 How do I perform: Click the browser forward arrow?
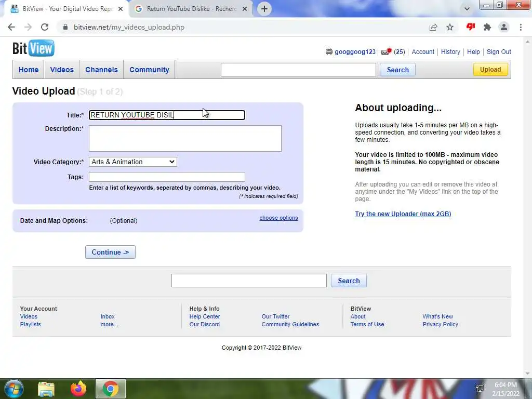tap(28, 27)
